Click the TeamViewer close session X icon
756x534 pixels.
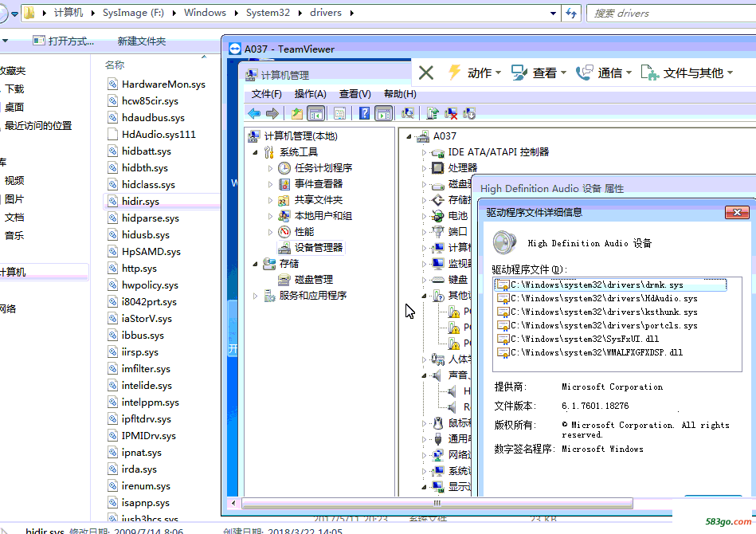tap(425, 73)
